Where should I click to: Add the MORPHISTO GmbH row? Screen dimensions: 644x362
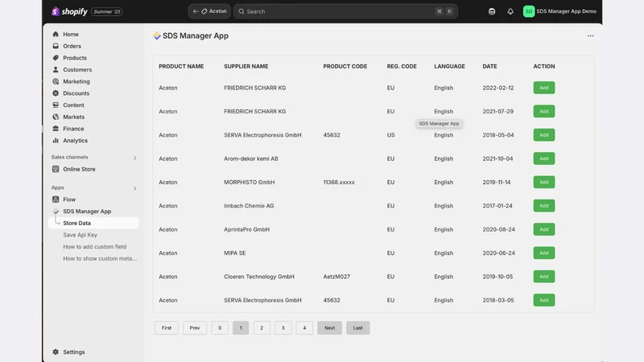[x=544, y=183]
